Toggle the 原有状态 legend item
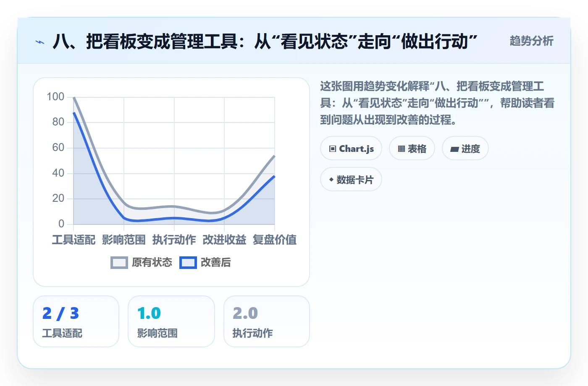 point(142,263)
